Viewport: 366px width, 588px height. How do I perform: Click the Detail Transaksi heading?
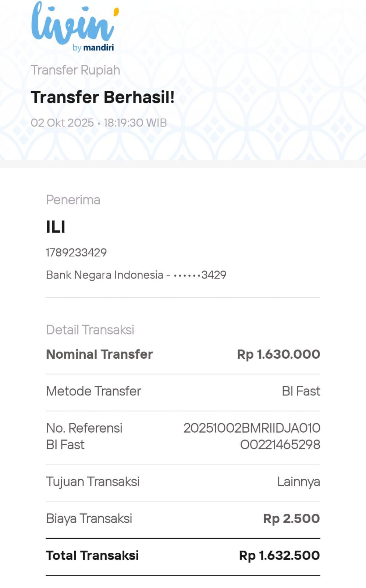(90, 330)
